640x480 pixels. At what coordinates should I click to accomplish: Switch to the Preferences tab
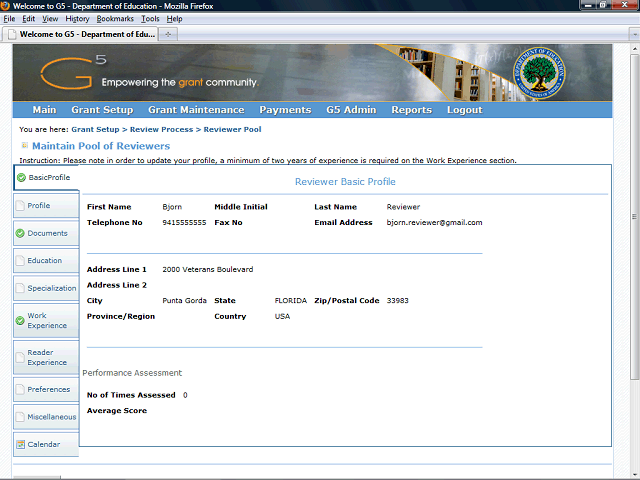pyautogui.click(x=48, y=389)
